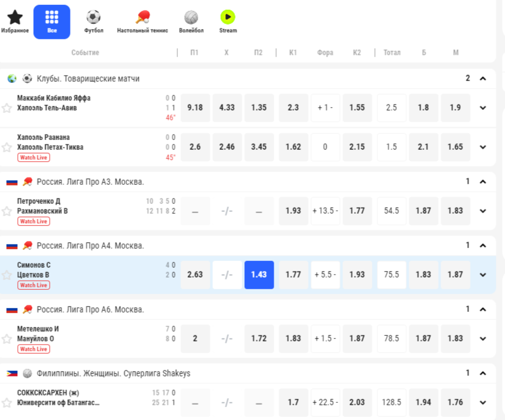Select the Волейбол sport filter icon
The height and width of the screenshot is (420, 505).
pos(191,18)
